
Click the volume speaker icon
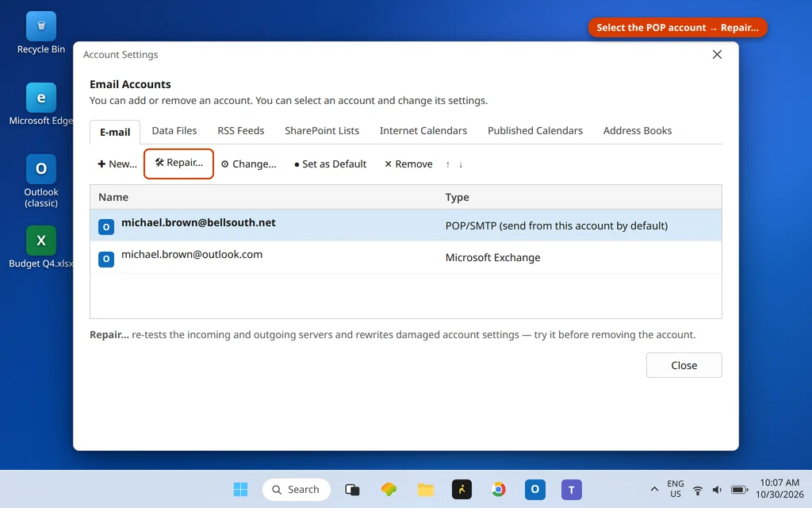click(717, 490)
